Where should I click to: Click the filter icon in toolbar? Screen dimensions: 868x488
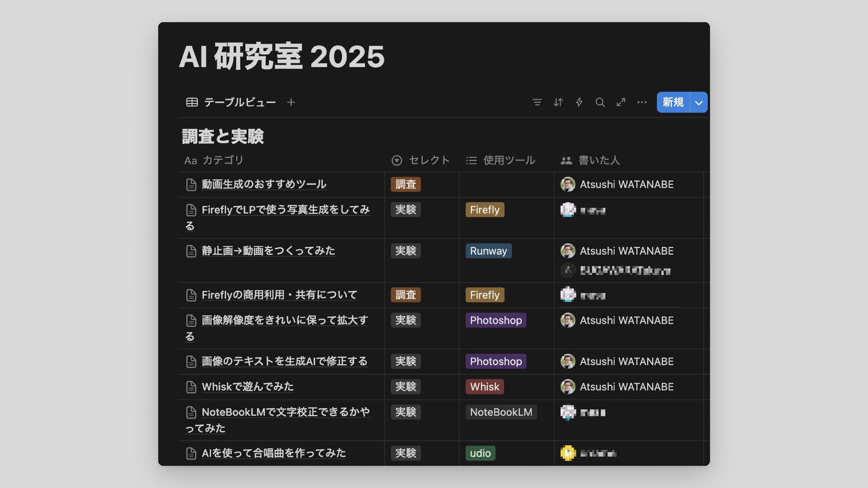pyautogui.click(x=537, y=103)
